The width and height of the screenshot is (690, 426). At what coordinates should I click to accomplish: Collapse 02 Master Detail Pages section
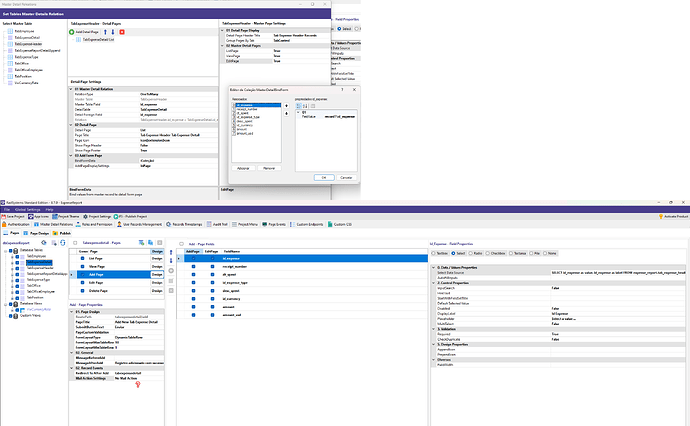[222, 46]
